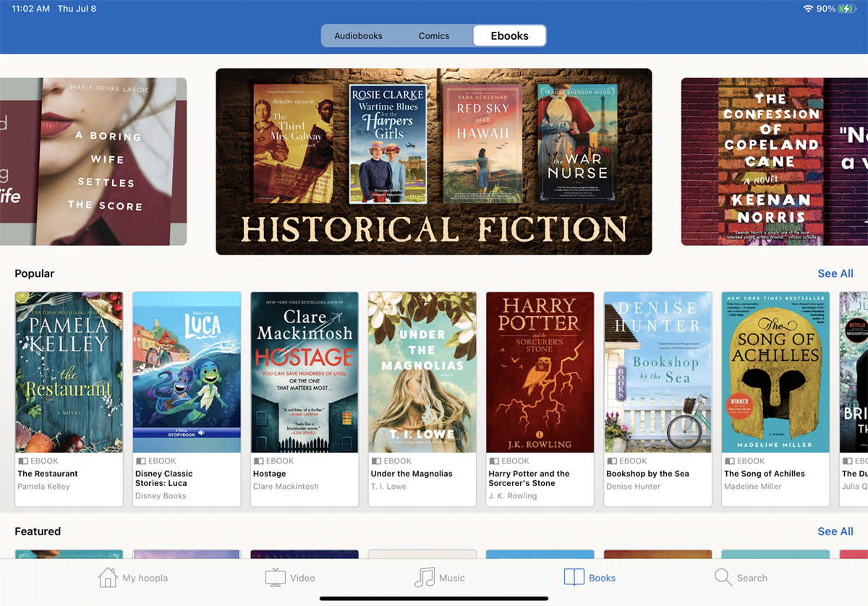Switch to the Comics tab
The image size is (868, 606).
(x=434, y=35)
